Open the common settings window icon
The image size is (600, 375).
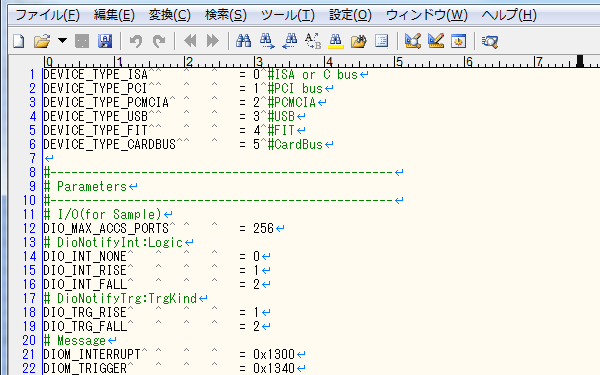point(458,41)
